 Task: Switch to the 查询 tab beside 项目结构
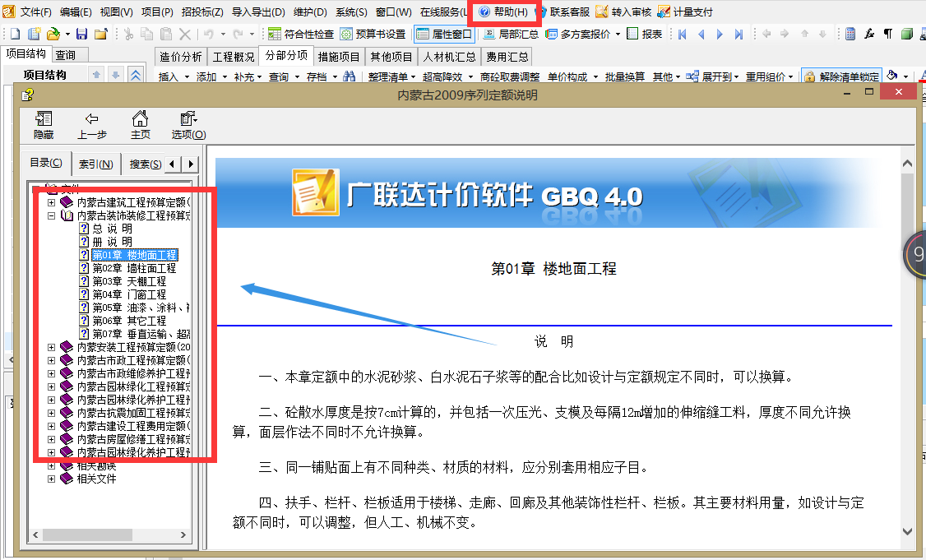pos(66,55)
